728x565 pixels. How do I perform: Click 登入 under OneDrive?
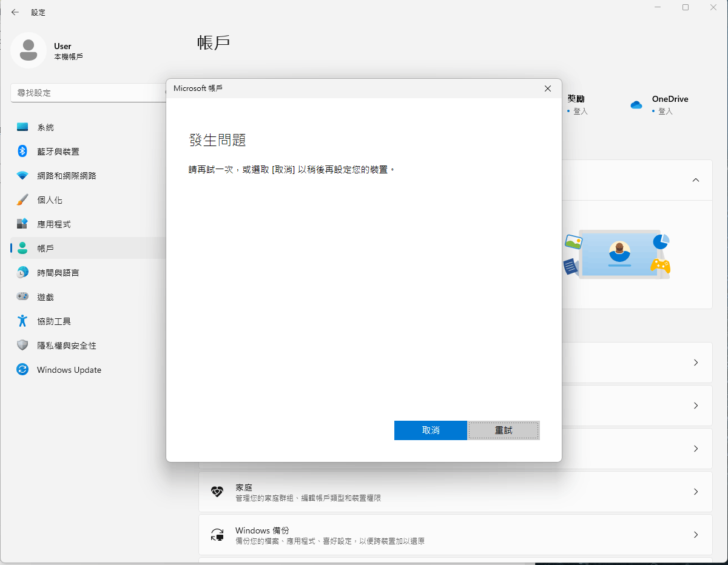(x=666, y=112)
